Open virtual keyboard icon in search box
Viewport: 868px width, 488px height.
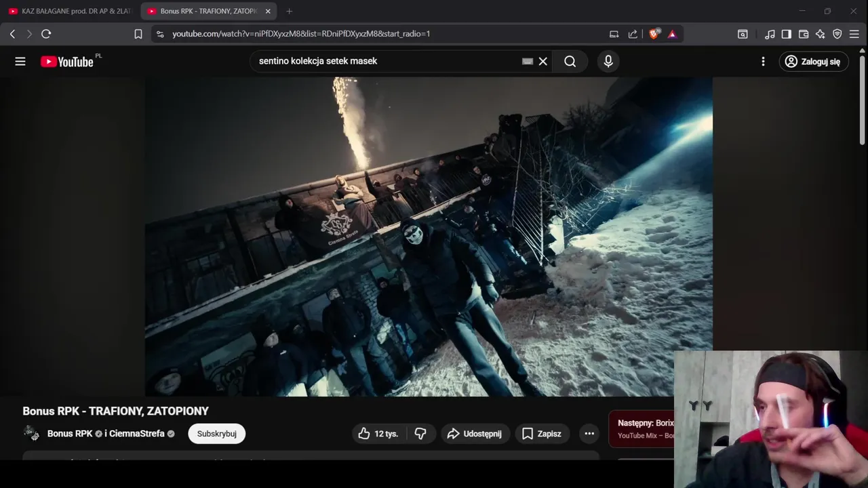(528, 61)
